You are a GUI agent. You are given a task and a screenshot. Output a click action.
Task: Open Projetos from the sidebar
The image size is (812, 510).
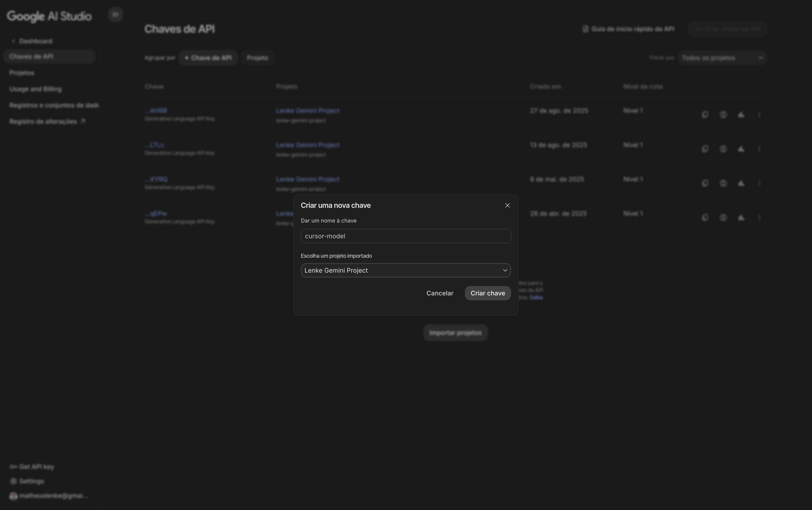[x=22, y=72]
